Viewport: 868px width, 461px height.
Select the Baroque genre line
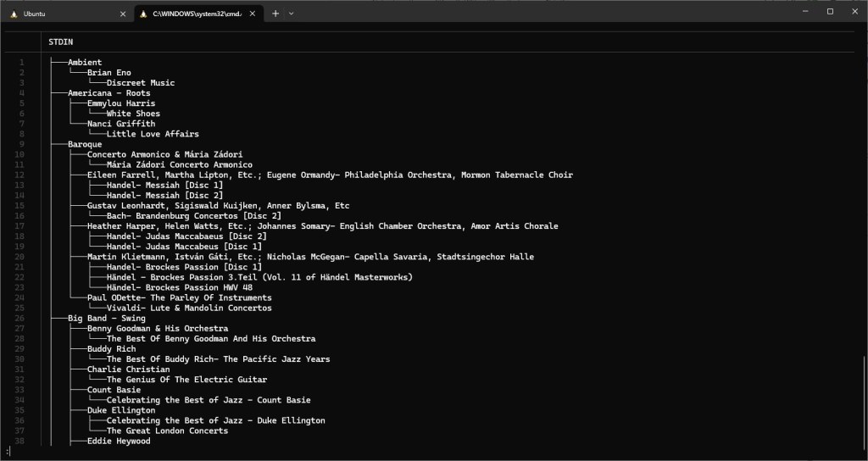(x=84, y=144)
